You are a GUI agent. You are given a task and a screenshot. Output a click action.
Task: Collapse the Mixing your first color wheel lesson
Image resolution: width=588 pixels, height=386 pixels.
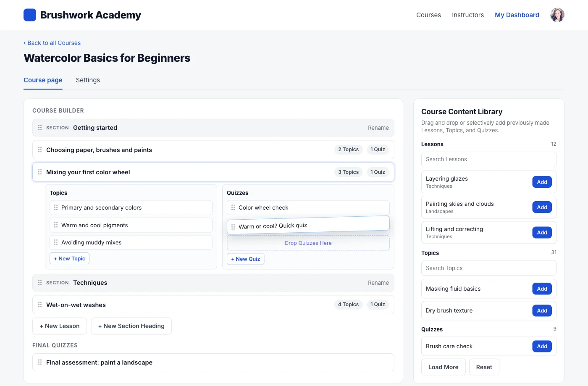213,172
